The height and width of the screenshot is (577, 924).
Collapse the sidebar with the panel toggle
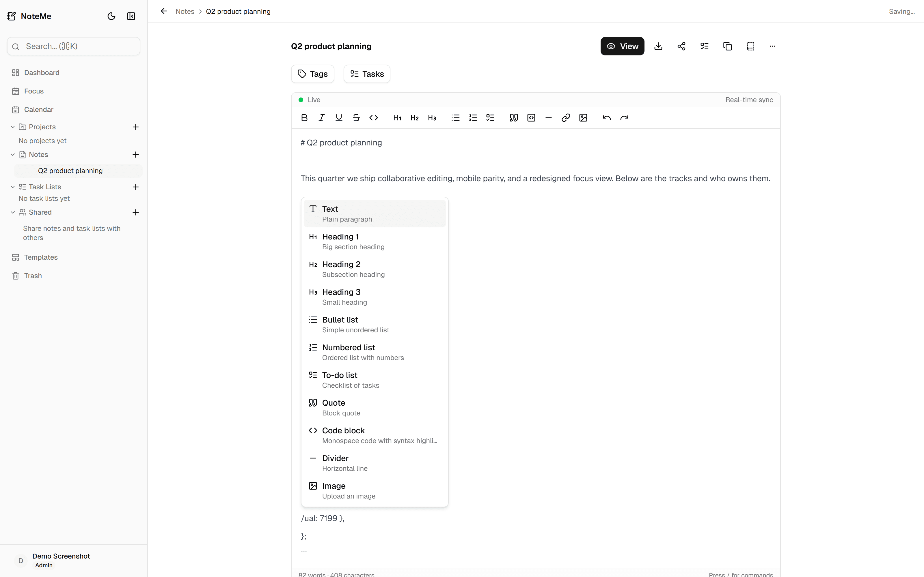pos(131,16)
